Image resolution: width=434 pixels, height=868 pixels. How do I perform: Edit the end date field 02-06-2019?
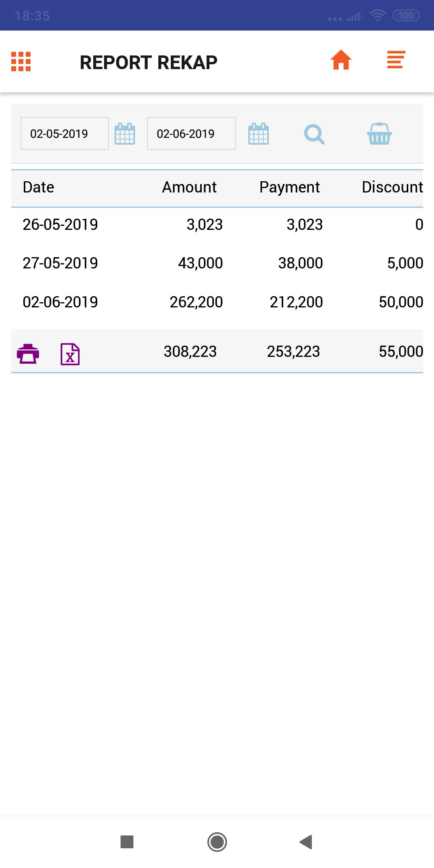(x=191, y=134)
